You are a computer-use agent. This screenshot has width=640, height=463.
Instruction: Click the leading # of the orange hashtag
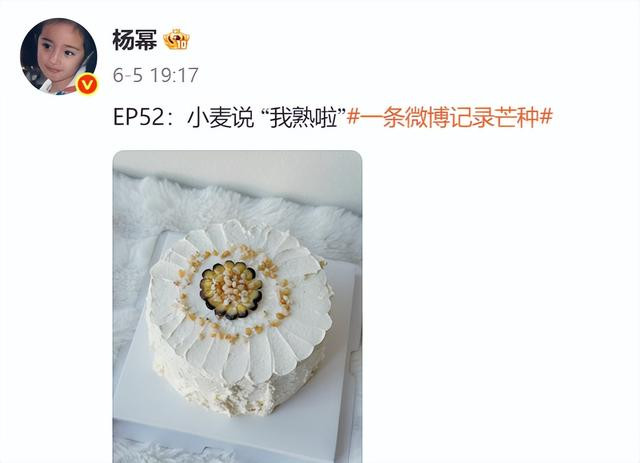point(353,118)
